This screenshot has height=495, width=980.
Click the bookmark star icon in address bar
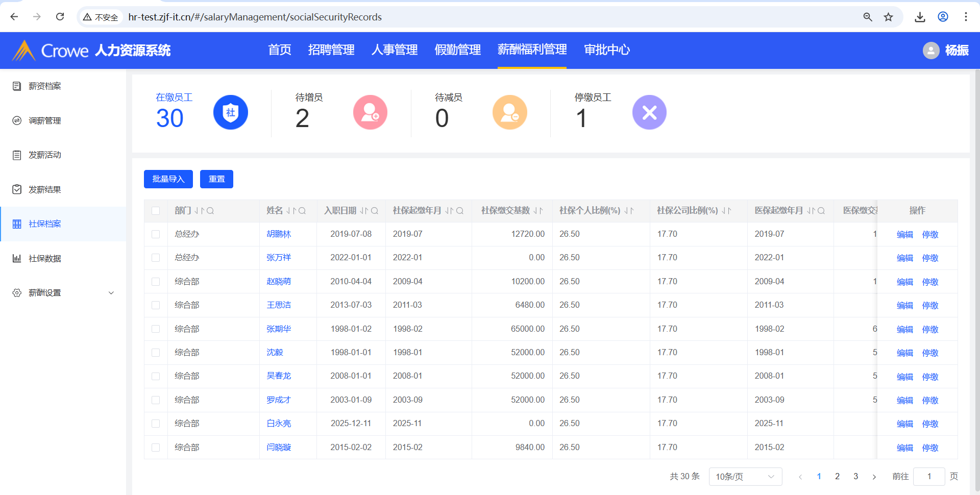coord(888,17)
